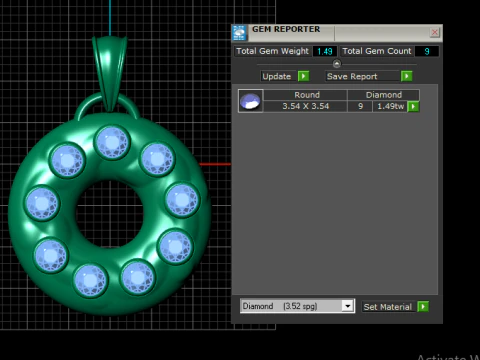
Task: Click the Total Gem Weight label
Action: [273, 51]
